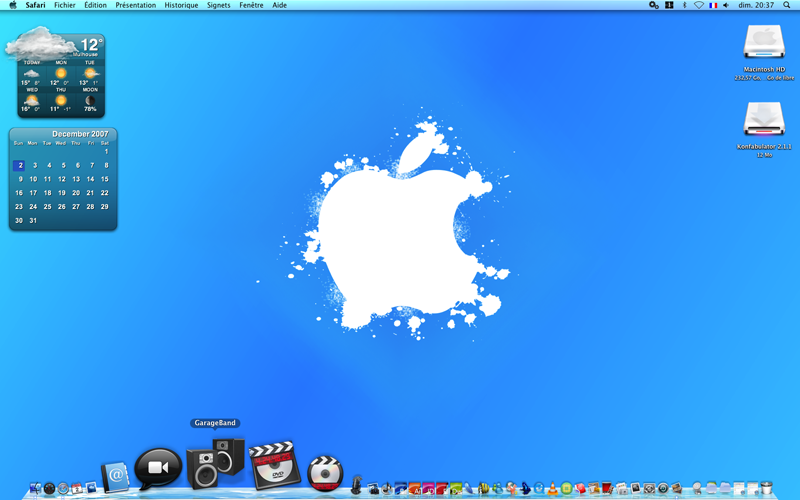800x500 pixels.
Task: Select December 25 in the calendar widget
Action: pos(47,207)
